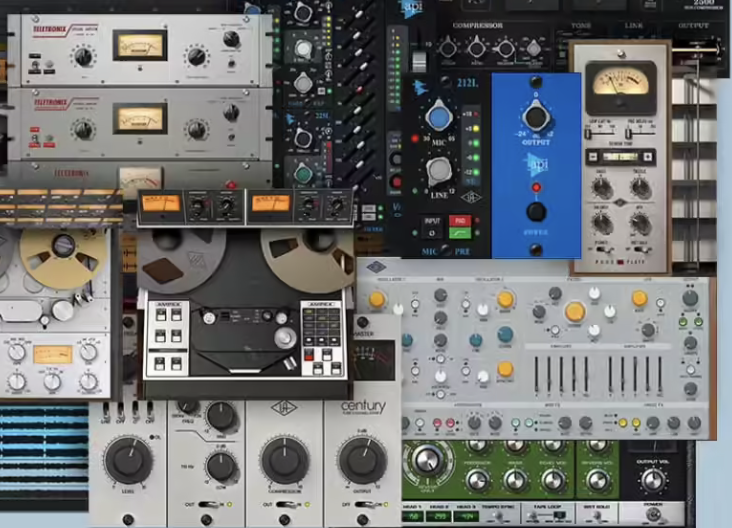Increase reverb time with plus button on Pure Plate

click(648, 157)
